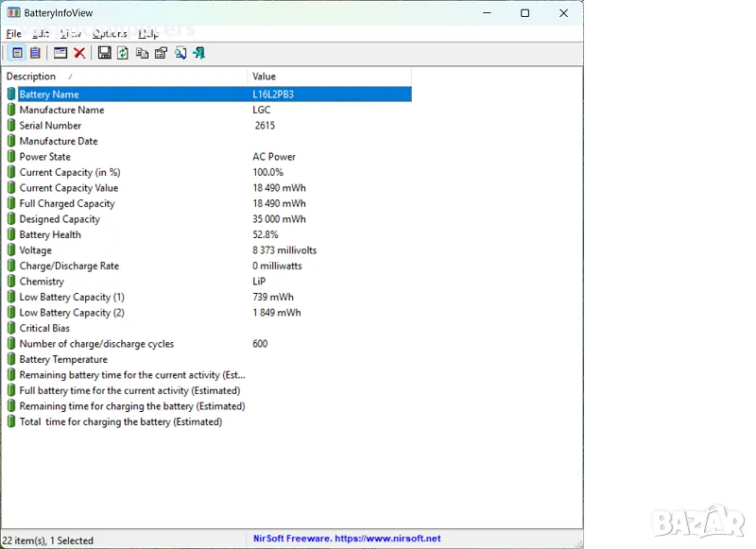This screenshot has height=549, width=756.
Task: Sort by the Value column header
Action: coord(329,77)
